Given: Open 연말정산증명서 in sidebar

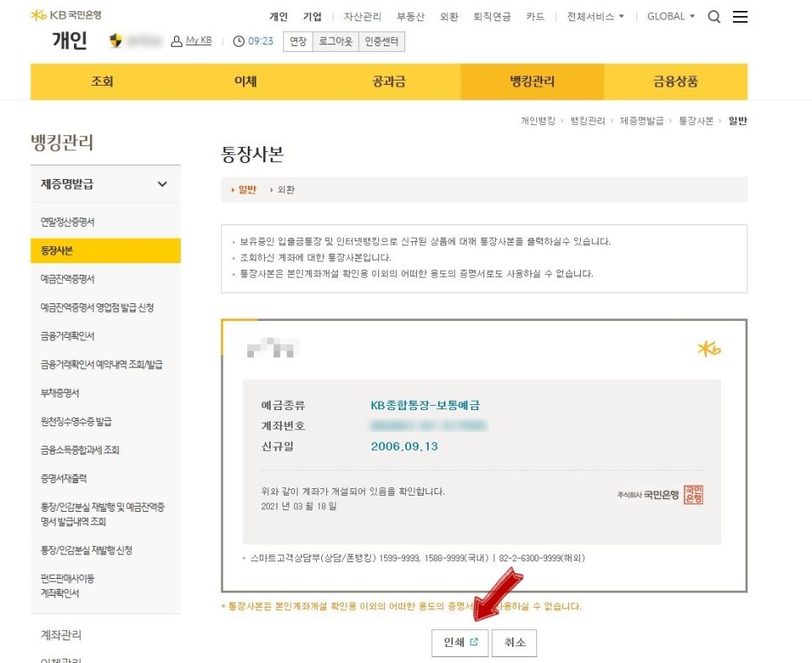Looking at the screenshot, I should (67, 222).
